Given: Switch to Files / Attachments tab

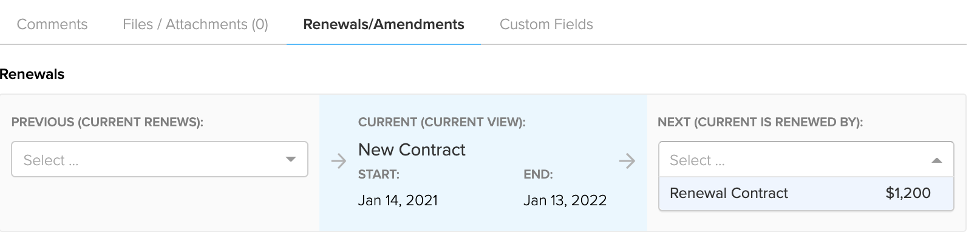Looking at the screenshot, I should coord(196,24).
